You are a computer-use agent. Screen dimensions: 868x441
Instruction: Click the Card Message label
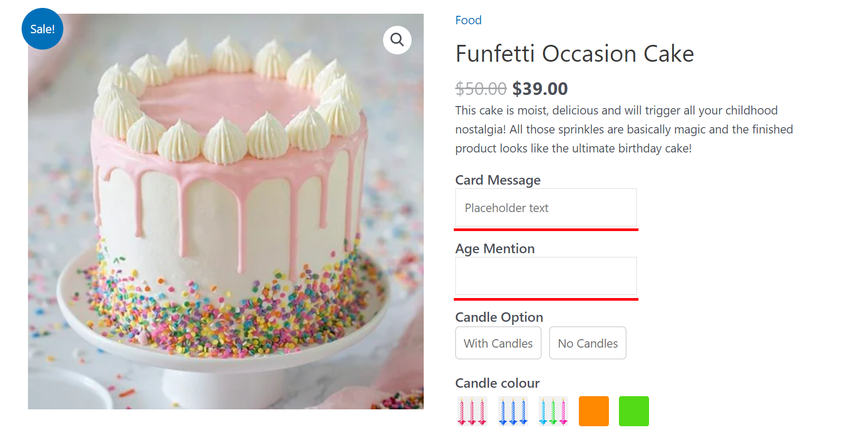click(x=498, y=180)
